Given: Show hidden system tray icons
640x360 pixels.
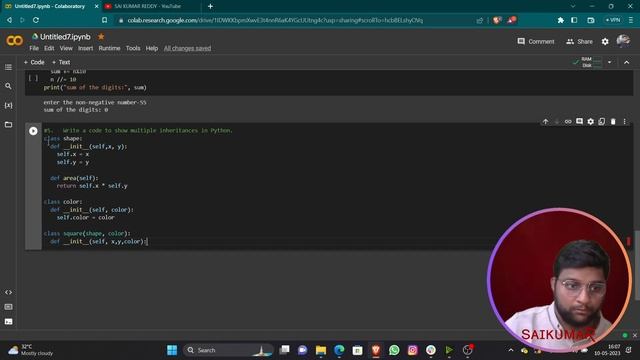Looking at the screenshot, I should coord(511,350).
